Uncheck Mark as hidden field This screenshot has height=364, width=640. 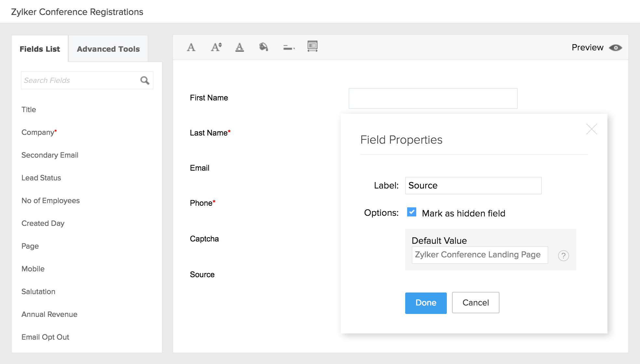(x=412, y=212)
